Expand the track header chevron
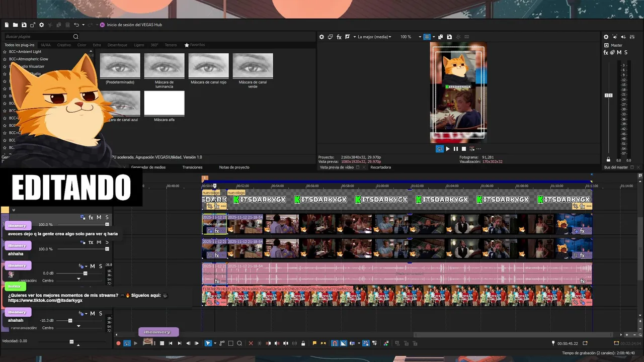 click(x=14, y=210)
